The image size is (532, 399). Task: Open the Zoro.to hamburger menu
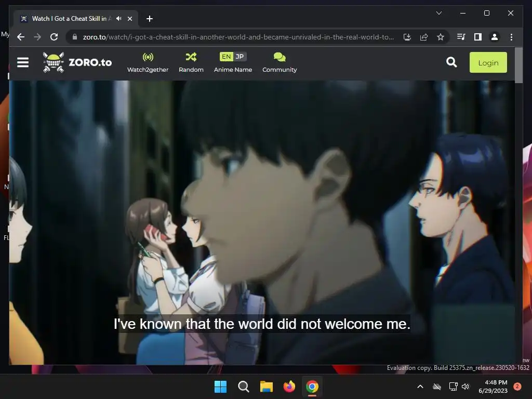[23, 62]
